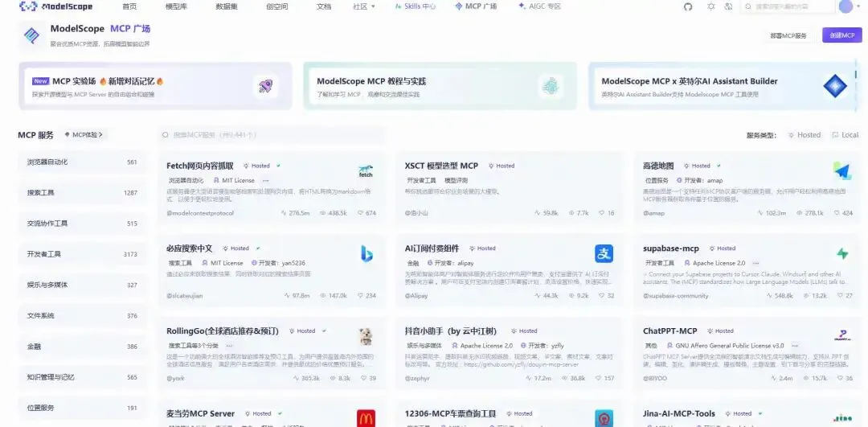Click the MIT License tag on 必应搜索中文
The height and width of the screenshot is (427, 868).
[222, 263]
